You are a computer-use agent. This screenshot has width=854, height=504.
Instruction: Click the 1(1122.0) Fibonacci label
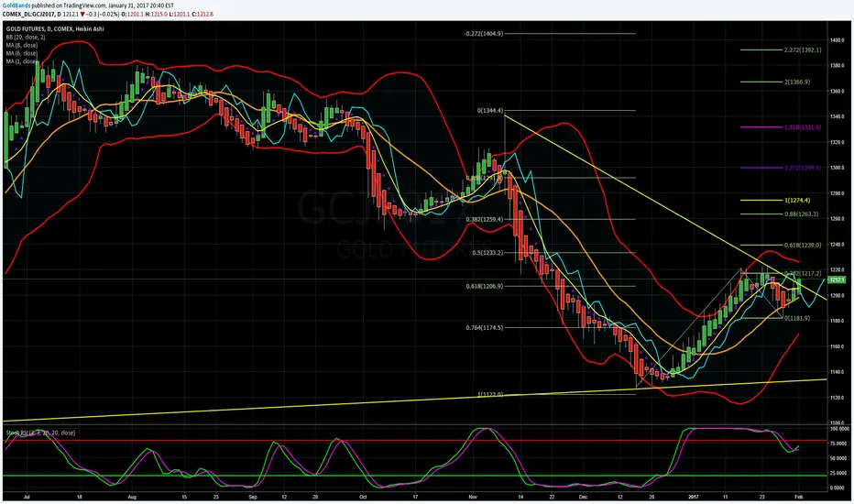pyautogui.click(x=490, y=394)
